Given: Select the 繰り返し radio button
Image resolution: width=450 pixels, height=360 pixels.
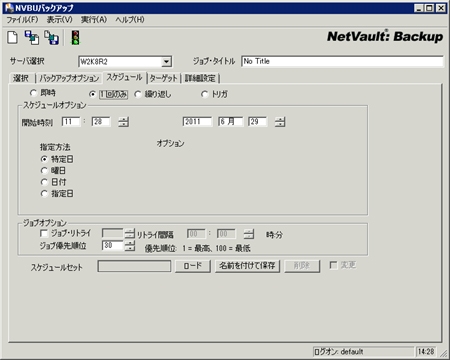Looking at the screenshot, I should [137, 94].
